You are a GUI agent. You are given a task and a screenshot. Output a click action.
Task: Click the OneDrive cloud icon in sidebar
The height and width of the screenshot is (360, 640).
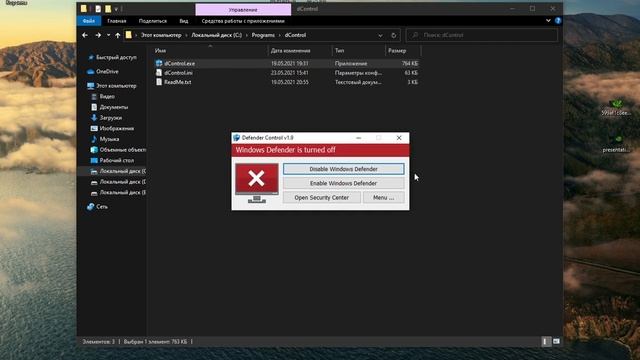(91, 71)
